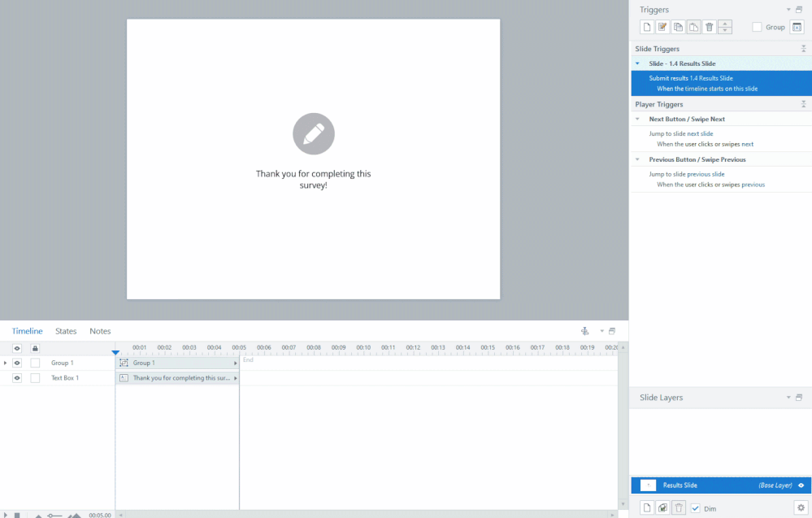This screenshot has width=812, height=518.
Task: Click timeline vertical scrollbar up arrow
Action: [x=623, y=347]
